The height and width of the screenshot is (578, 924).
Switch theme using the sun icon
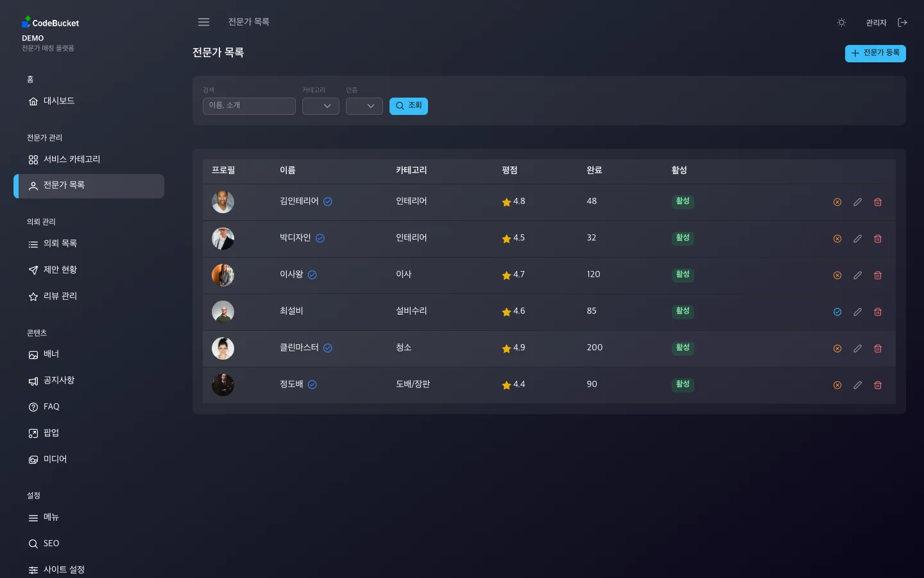841,22
